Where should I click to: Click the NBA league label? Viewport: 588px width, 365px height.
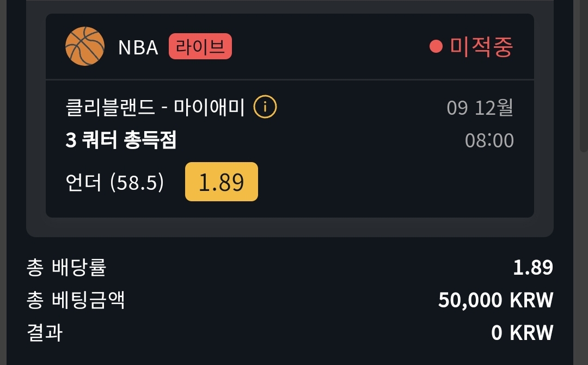(x=138, y=47)
